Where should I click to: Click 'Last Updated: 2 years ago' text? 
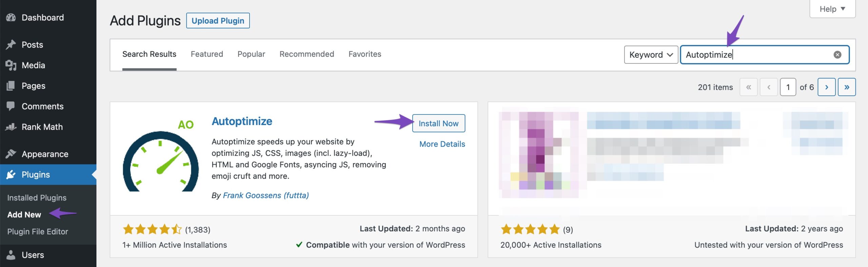tap(794, 229)
